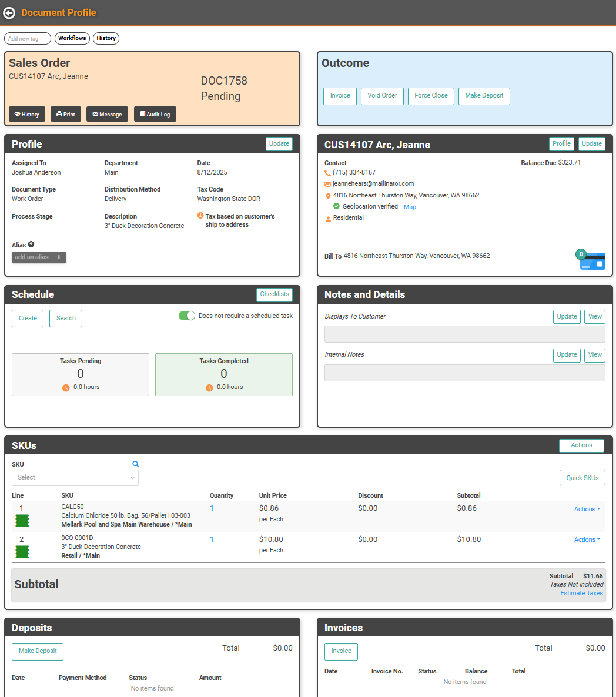
Task: Open the Map link for customer address
Action: click(410, 207)
